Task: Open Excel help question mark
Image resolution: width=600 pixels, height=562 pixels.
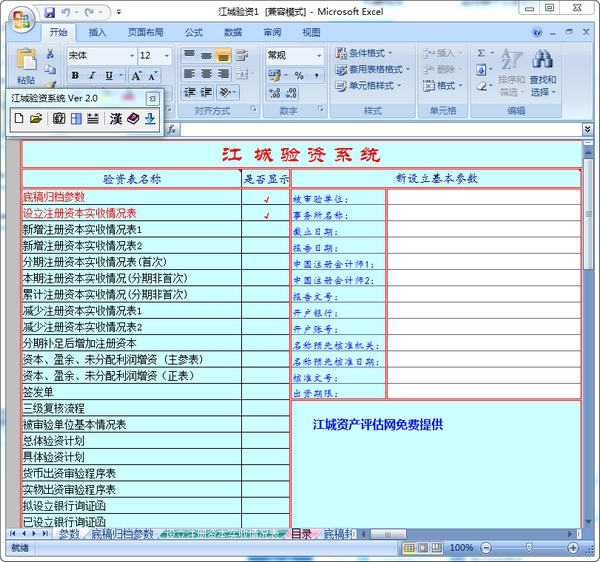Action: [537, 32]
